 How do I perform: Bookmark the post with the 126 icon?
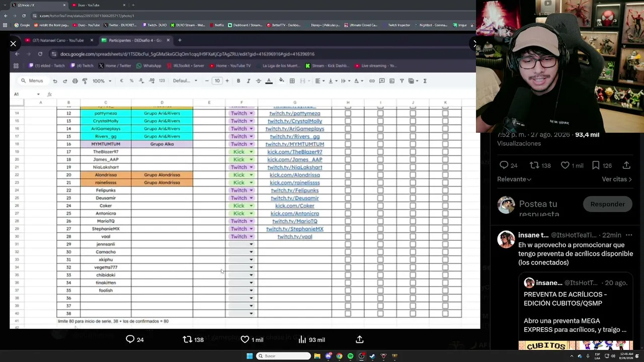[x=596, y=165]
